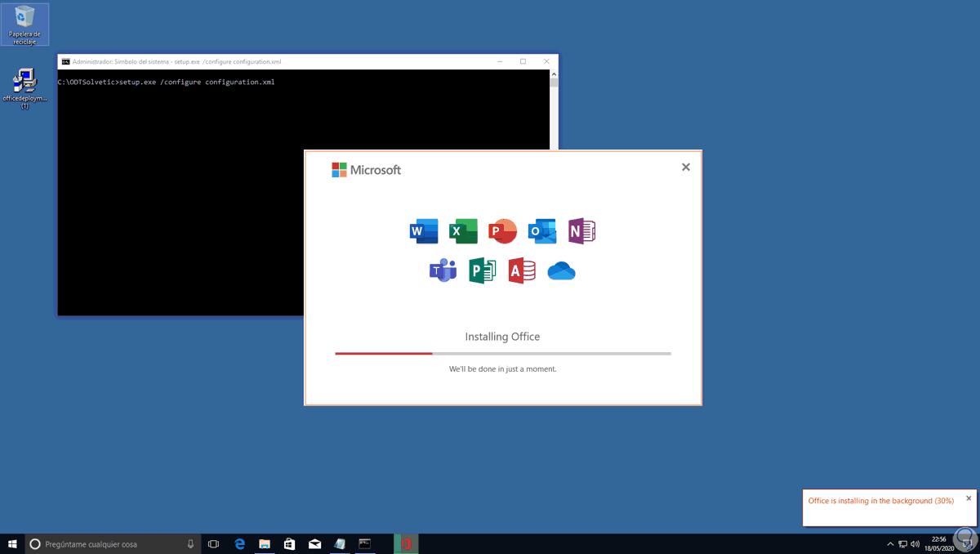Image resolution: width=980 pixels, height=554 pixels.
Task: Launch Microsoft Edge from the taskbar
Action: pyautogui.click(x=239, y=543)
